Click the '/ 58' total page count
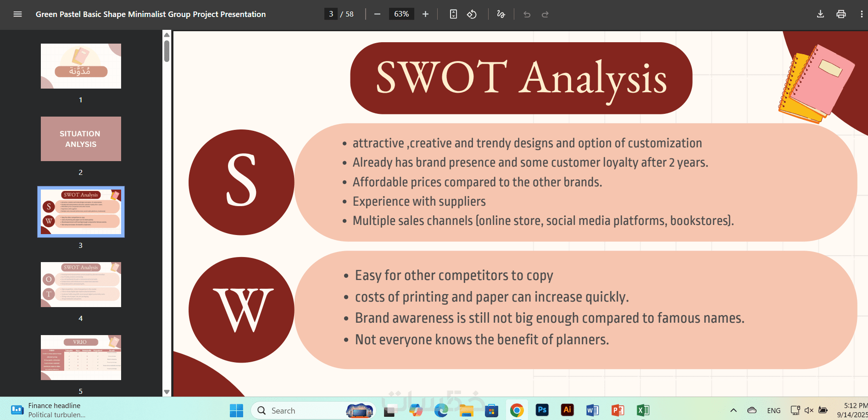The height and width of the screenshot is (420, 868). 347,14
